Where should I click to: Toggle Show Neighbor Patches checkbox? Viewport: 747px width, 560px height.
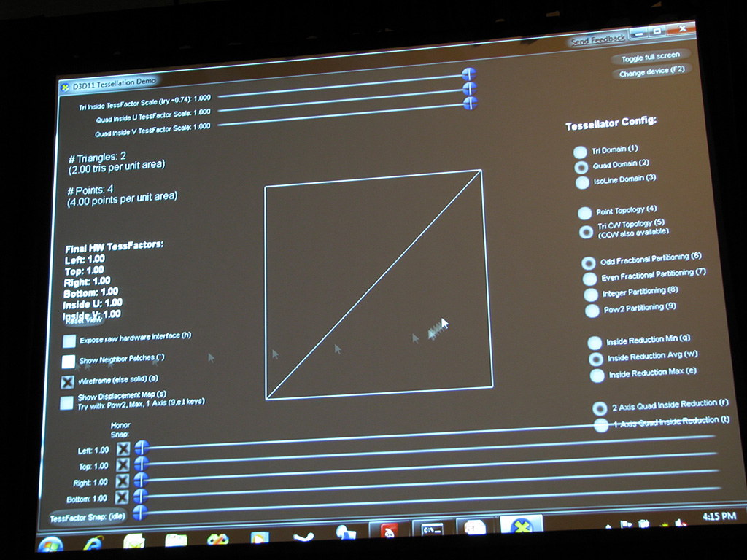point(68,362)
